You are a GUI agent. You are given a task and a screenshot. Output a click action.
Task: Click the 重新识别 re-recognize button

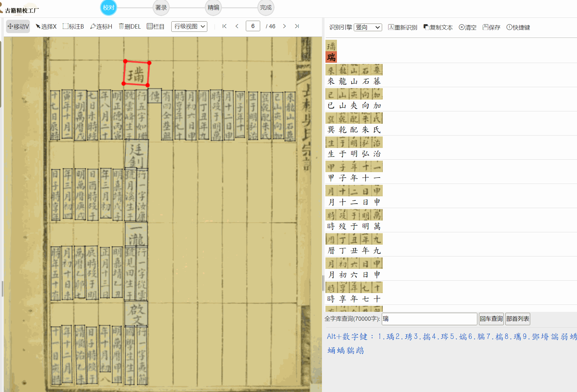tap(402, 27)
